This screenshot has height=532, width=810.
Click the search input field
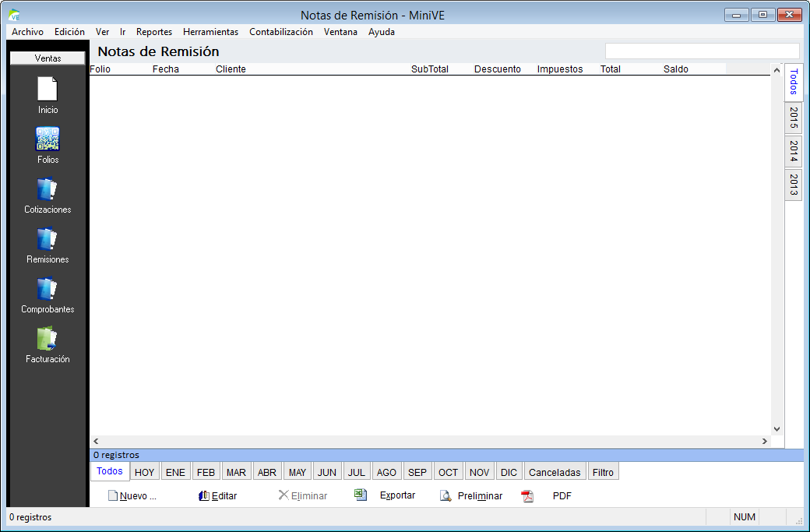pyautogui.click(x=702, y=51)
